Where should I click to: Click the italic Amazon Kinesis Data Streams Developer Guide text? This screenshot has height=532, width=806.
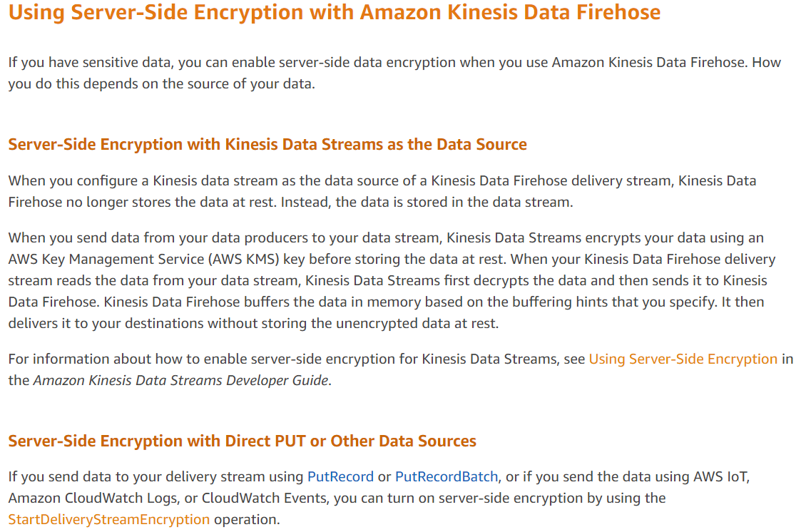pyautogui.click(x=181, y=380)
